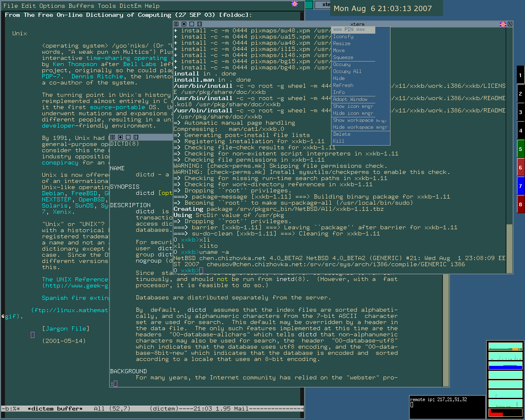Click the split-columns titlebar icon on the DICTD window

136,137
